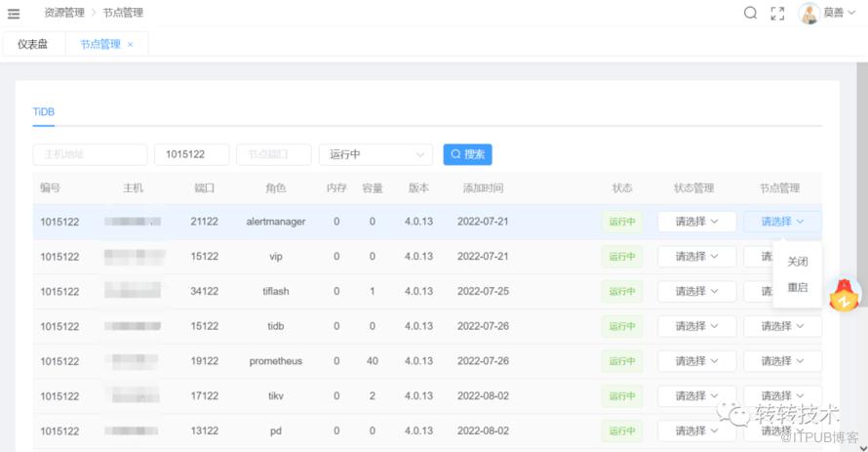This screenshot has height=452, width=868.
Task: Choose 重启 from the open menu
Action: pos(798,287)
